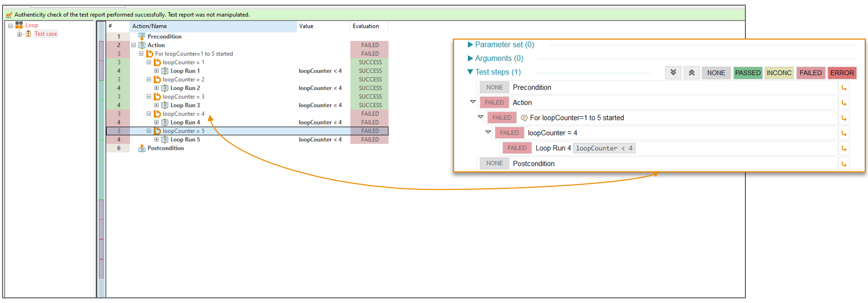Click the jump arrow icon in Precondition row

pyautogui.click(x=844, y=87)
